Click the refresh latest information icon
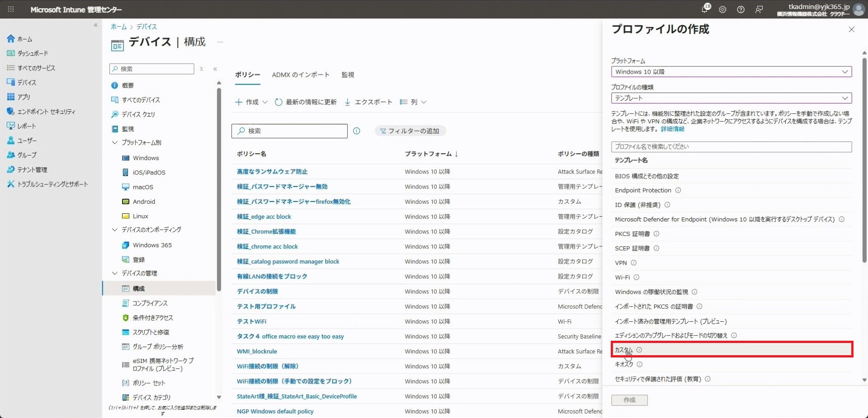Image resolution: width=868 pixels, height=418 pixels. click(x=278, y=102)
